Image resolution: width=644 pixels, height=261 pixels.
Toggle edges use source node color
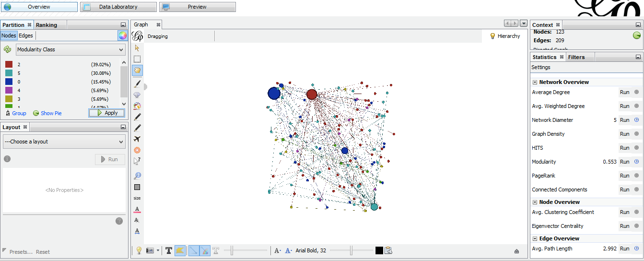[x=205, y=250]
